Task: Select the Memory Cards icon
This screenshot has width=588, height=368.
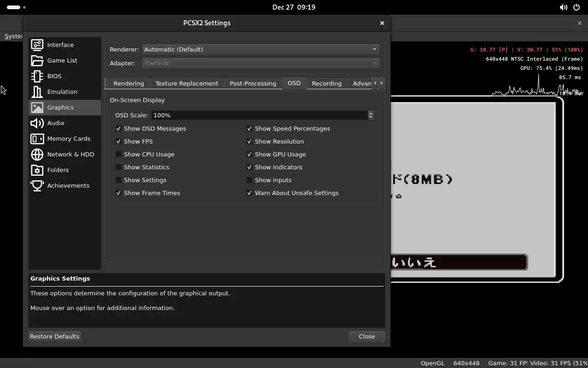Action: [37, 138]
